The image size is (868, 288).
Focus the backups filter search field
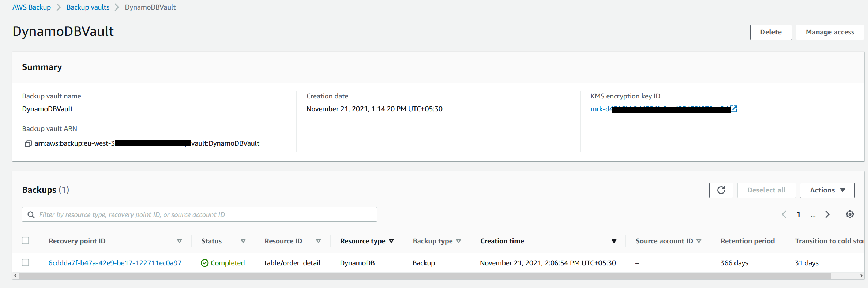coord(199,215)
